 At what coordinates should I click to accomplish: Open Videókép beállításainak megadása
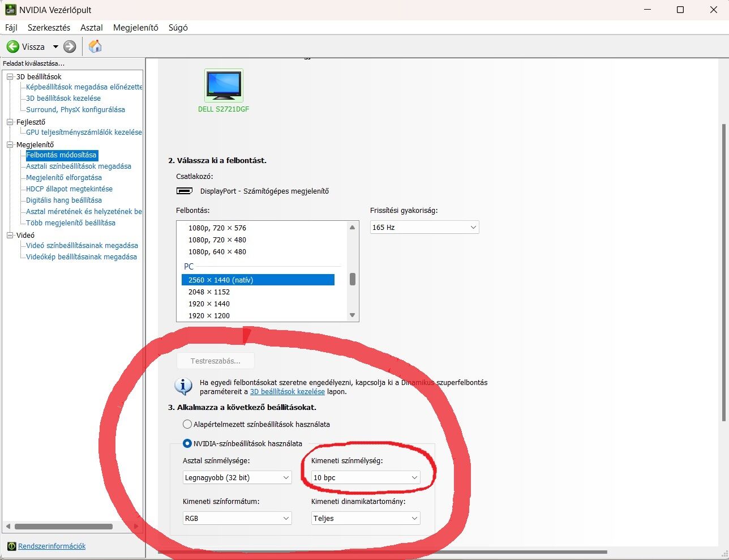point(82,257)
